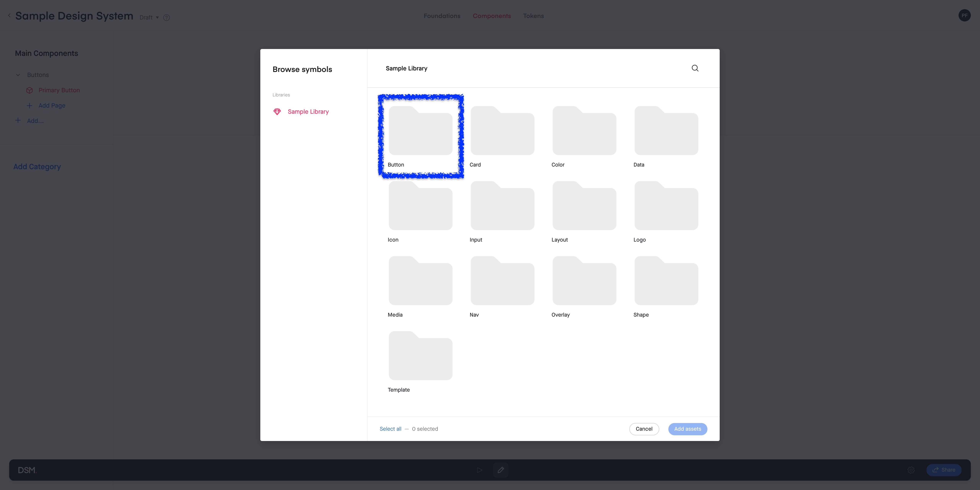
Task: Open the Draft status dropdown
Action: coord(149,17)
